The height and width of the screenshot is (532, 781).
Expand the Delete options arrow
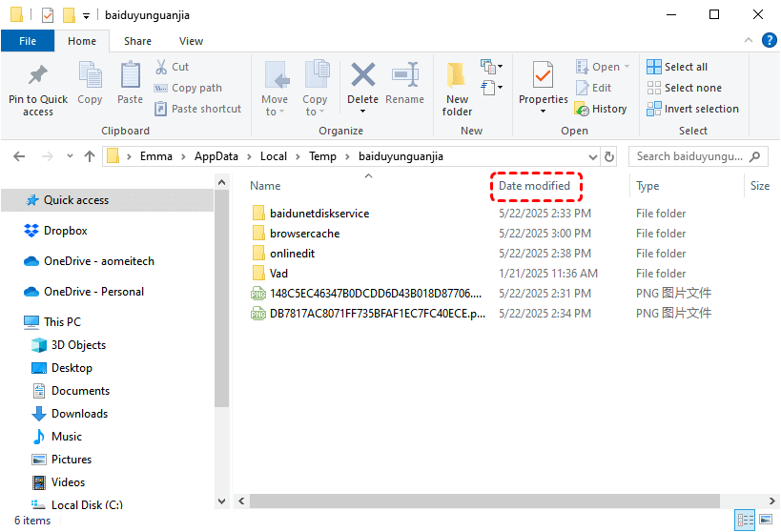362,112
